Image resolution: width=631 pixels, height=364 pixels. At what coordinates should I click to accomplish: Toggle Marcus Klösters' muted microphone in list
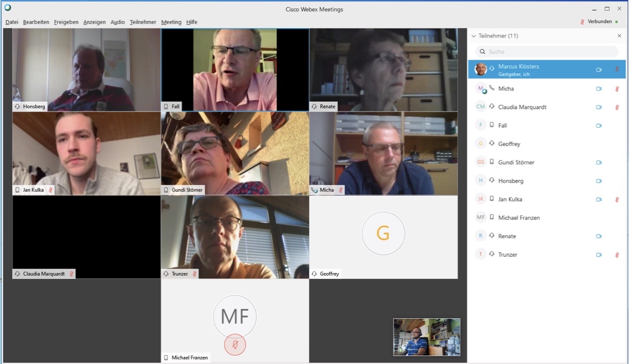point(617,69)
